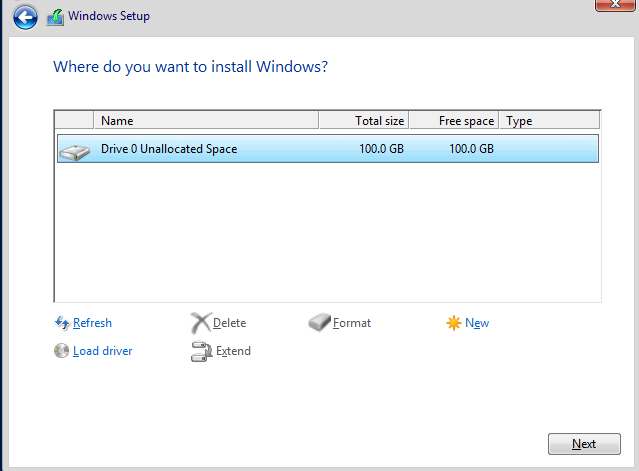
Task: Click the Load driver disc icon
Action: (61, 351)
